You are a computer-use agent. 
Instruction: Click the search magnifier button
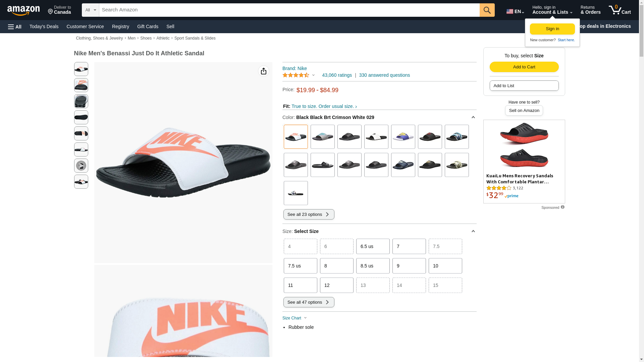(x=487, y=10)
